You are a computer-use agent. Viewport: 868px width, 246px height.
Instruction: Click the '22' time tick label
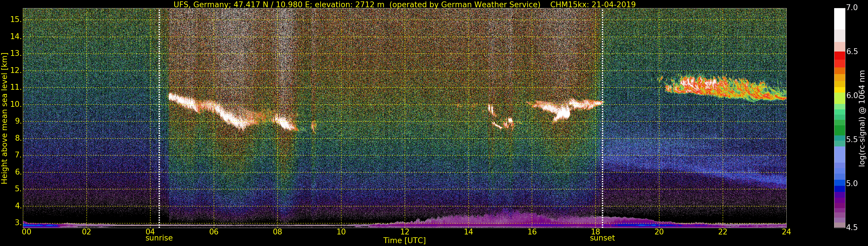(723, 232)
